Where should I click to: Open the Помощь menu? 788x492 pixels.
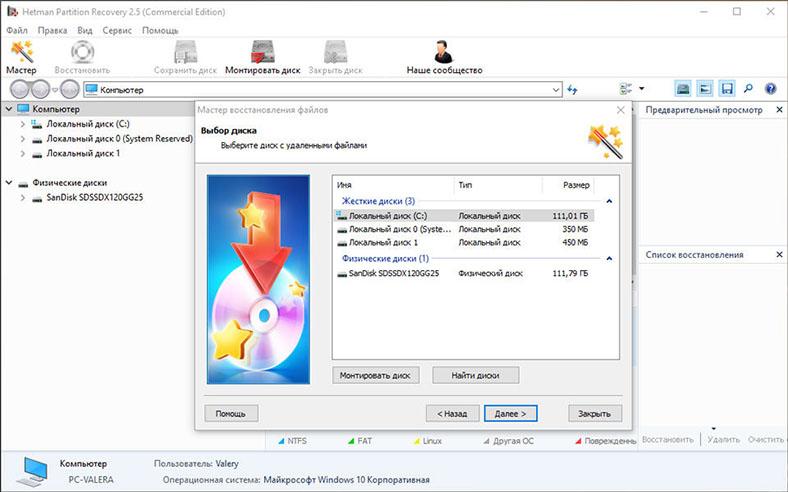(160, 30)
